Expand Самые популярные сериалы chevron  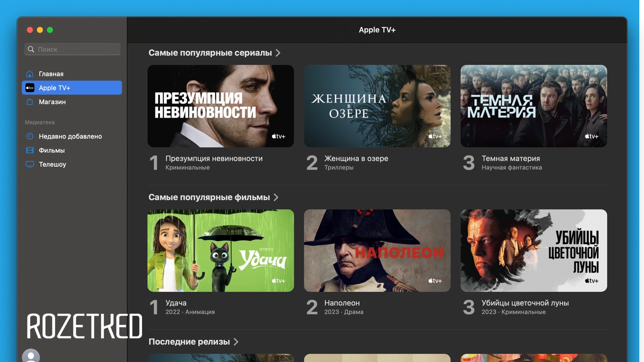[278, 53]
